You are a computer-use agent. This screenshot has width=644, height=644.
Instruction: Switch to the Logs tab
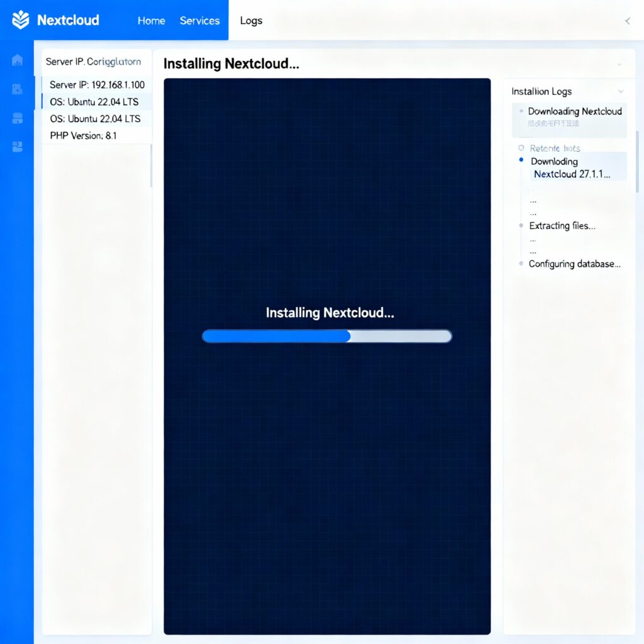251,21
